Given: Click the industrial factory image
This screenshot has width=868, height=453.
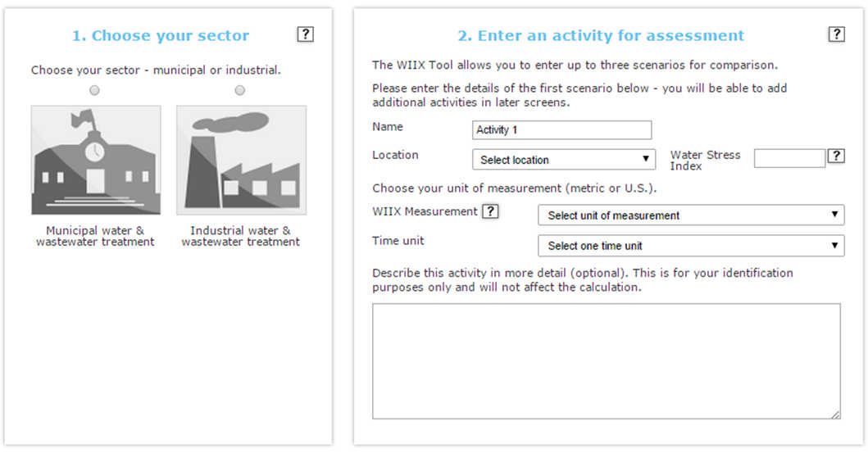Looking at the screenshot, I should click(241, 161).
